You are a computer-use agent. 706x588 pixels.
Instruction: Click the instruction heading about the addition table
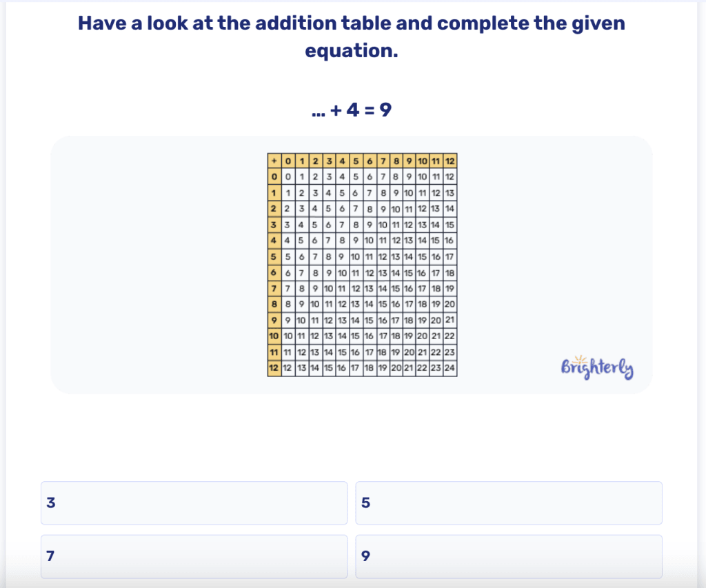pyautogui.click(x=352, y=37)
